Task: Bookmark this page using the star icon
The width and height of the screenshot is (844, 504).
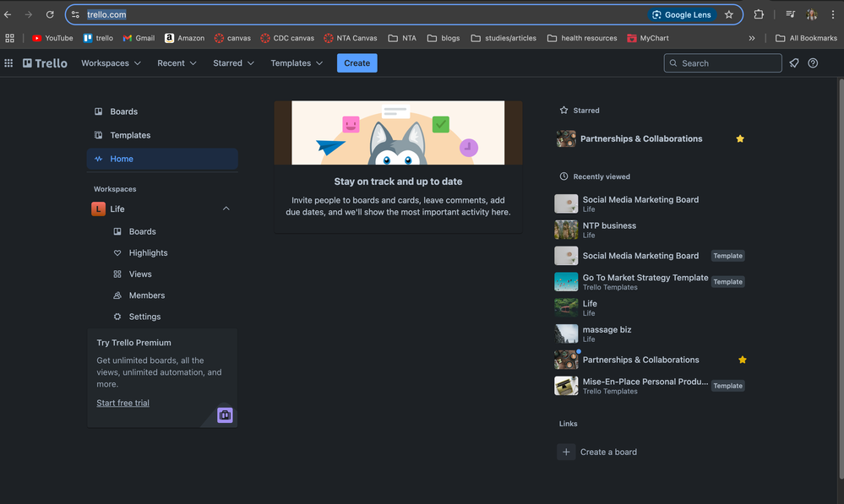Action: 729,14
